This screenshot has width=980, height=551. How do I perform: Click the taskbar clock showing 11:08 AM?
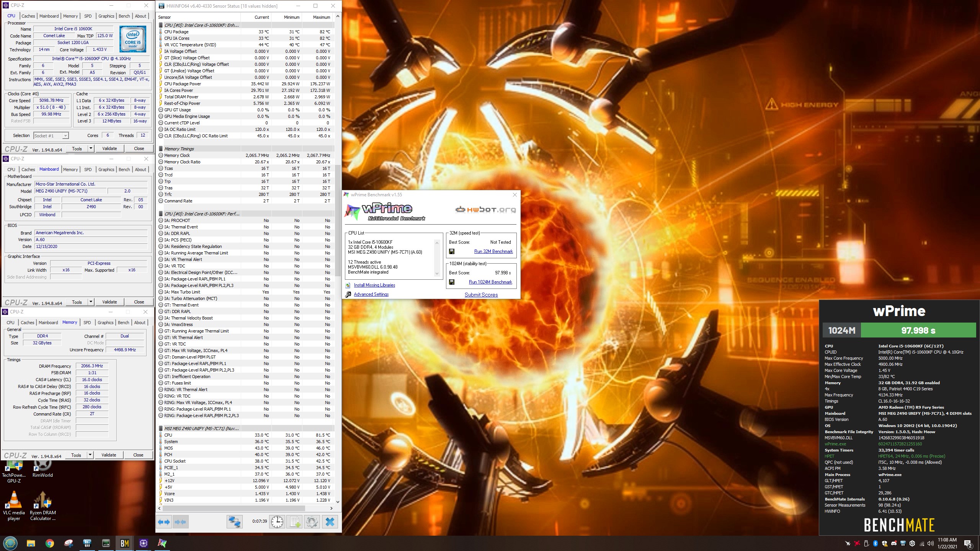[x=947, y=543]
